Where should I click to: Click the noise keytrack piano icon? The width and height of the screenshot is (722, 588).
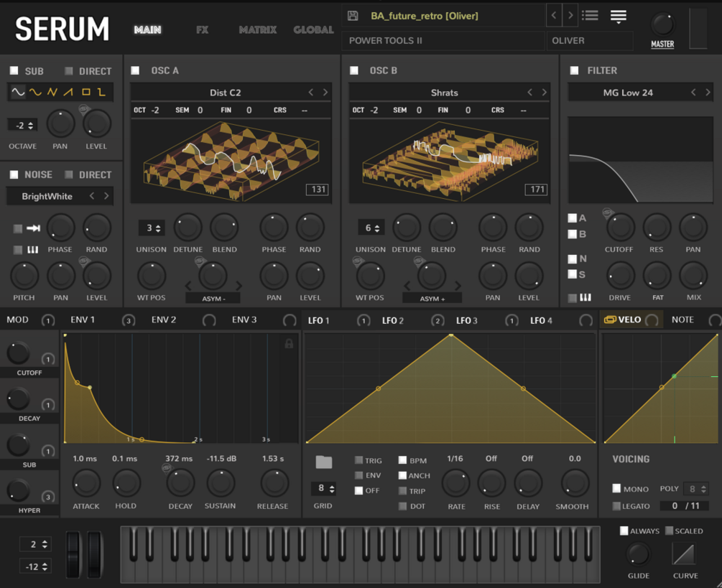pyautogui.click(x=33, y=249)
